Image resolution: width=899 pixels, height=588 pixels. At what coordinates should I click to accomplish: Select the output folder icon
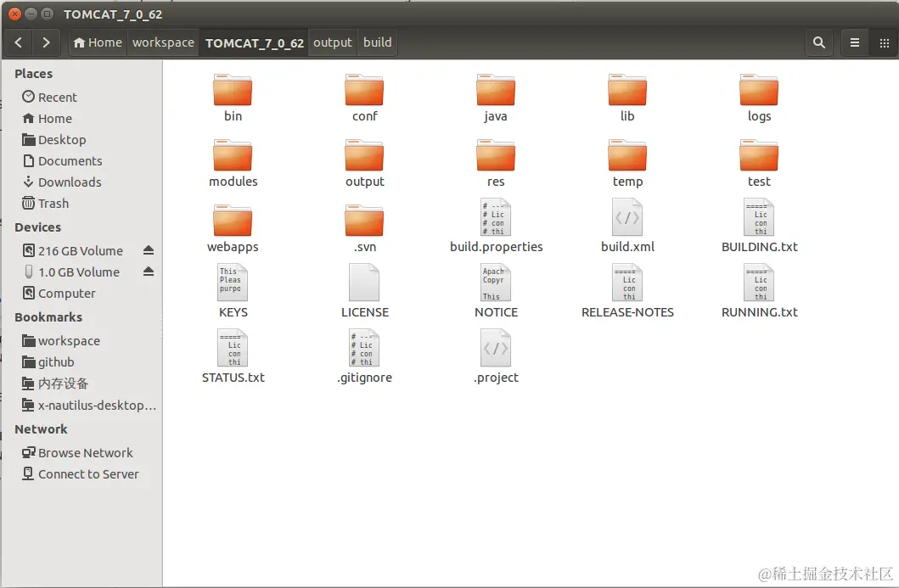(x=364, y=156)
